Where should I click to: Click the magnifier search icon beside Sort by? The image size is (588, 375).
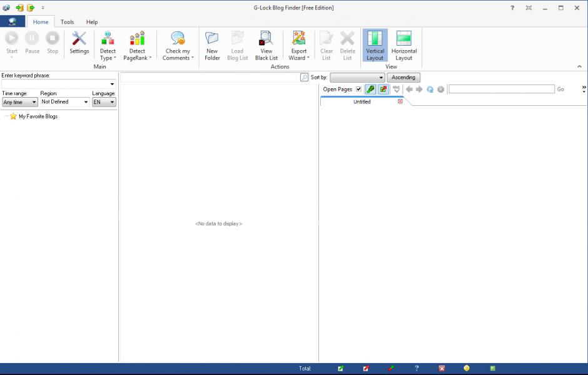(304, 78)
